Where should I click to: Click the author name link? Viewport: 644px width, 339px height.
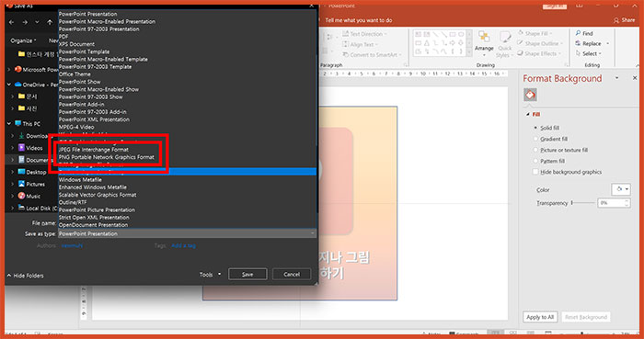point(72,245)
